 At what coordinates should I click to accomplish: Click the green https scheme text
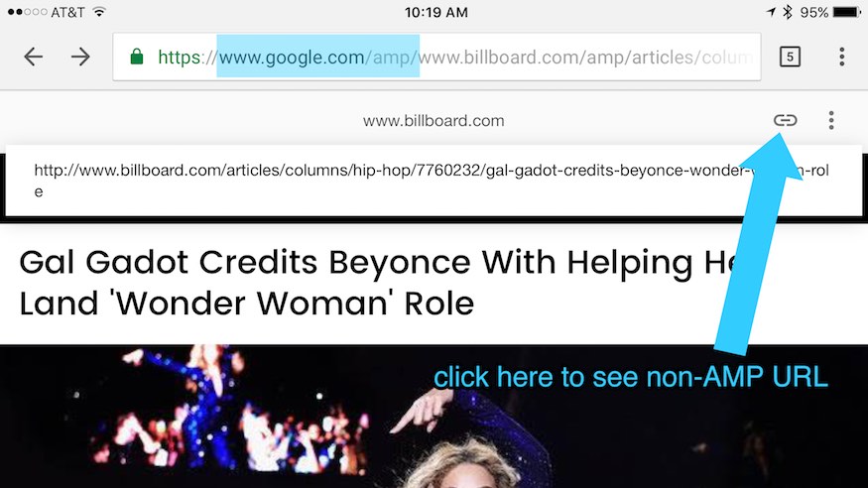[x=180, y=57]
